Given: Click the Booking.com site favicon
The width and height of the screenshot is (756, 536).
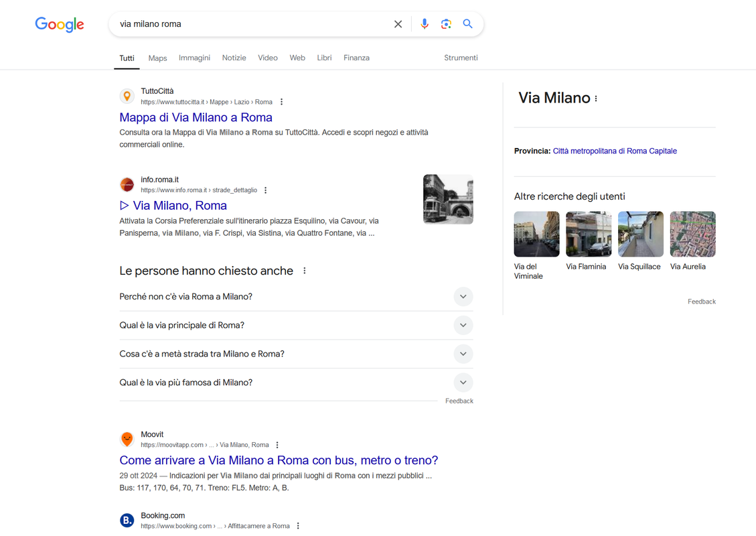Looking at the screenshot, I should pyautogui.click(x=127, y=521).
